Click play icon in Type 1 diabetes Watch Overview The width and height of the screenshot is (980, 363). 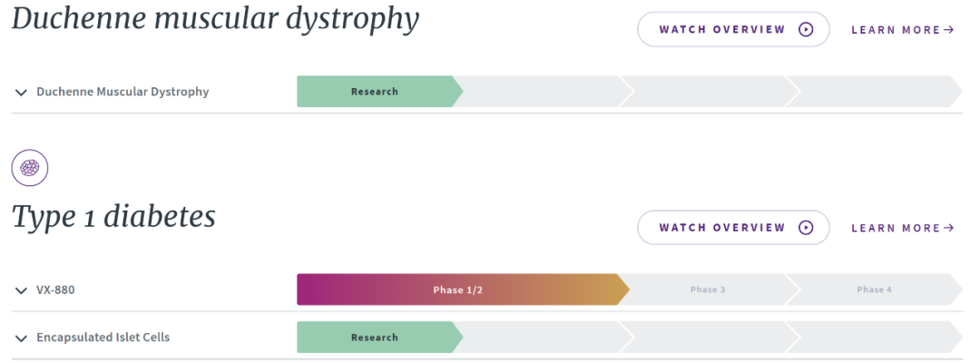806,228
